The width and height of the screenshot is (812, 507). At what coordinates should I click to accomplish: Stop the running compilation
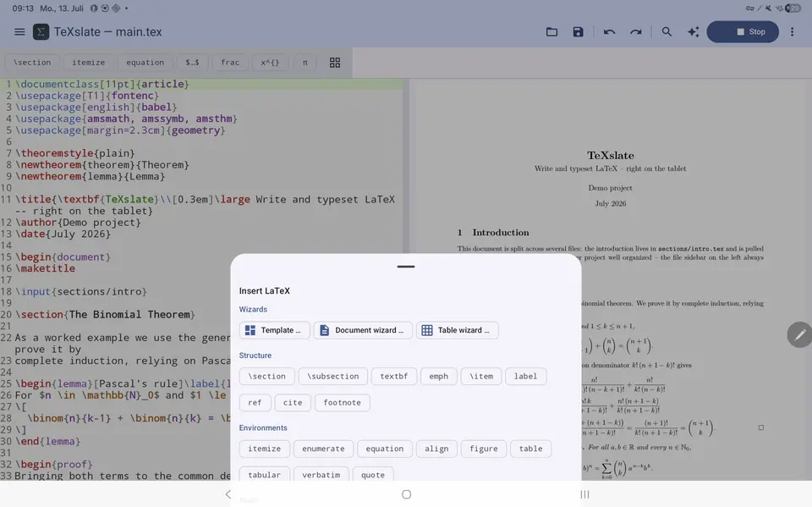[743, 31]
